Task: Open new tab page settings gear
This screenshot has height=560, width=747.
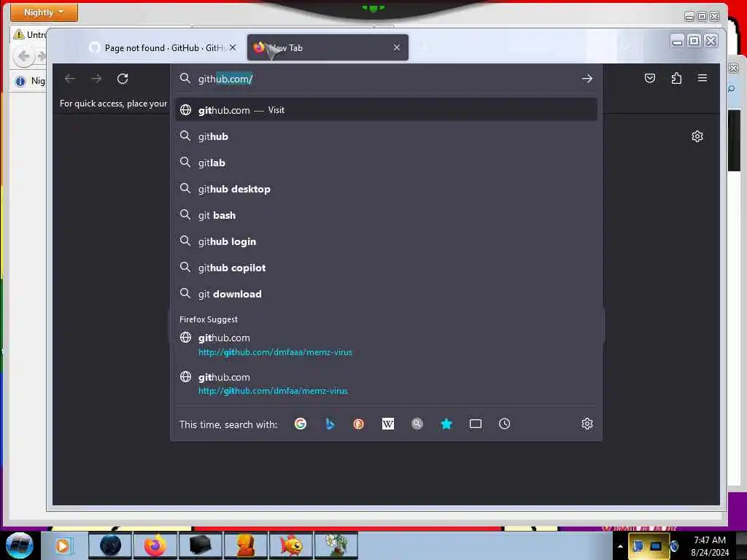Action: tap(697, 136)
